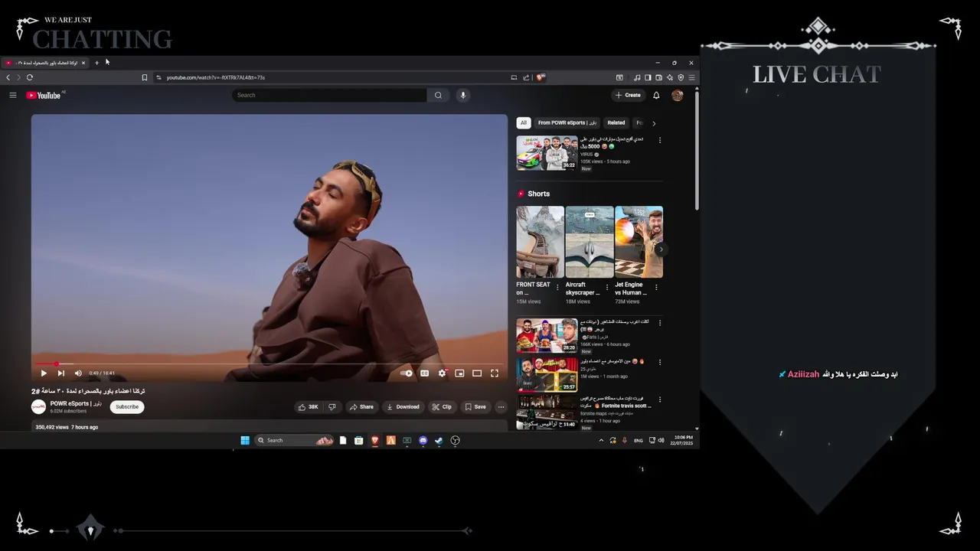Open the YouTube account avatar menu
This screenshot has width=980, height=551.
pyautogui.click(x=677, y=95)
